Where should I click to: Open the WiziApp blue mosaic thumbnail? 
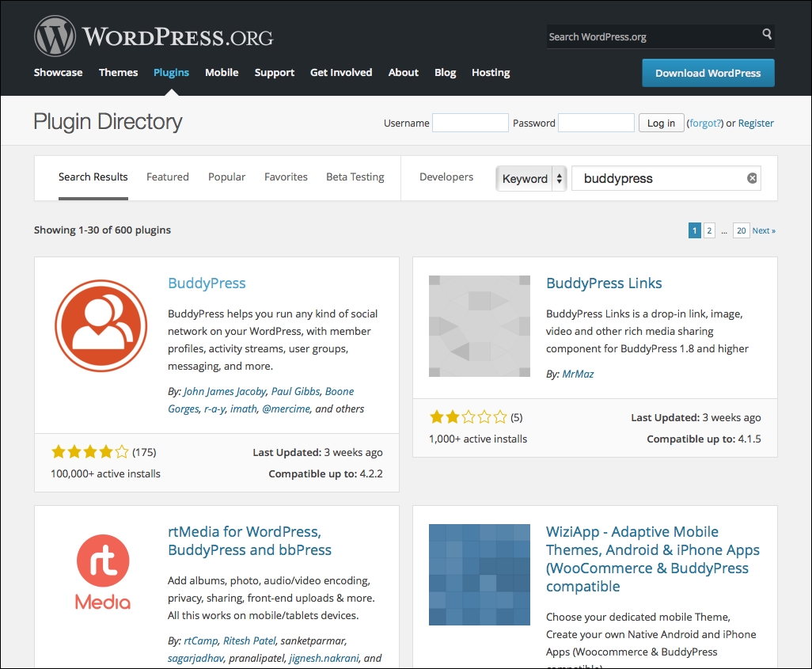[x=480, y=575]
